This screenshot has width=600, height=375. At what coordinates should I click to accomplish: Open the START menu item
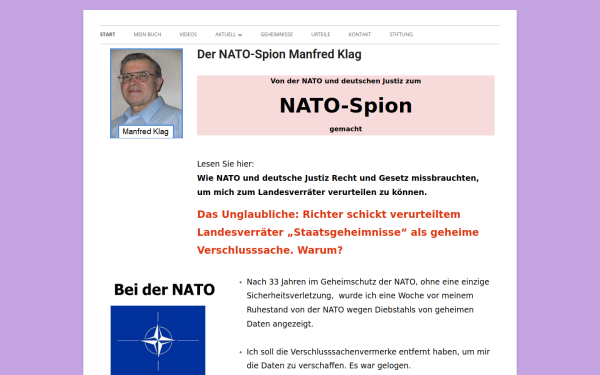(108, 34)
